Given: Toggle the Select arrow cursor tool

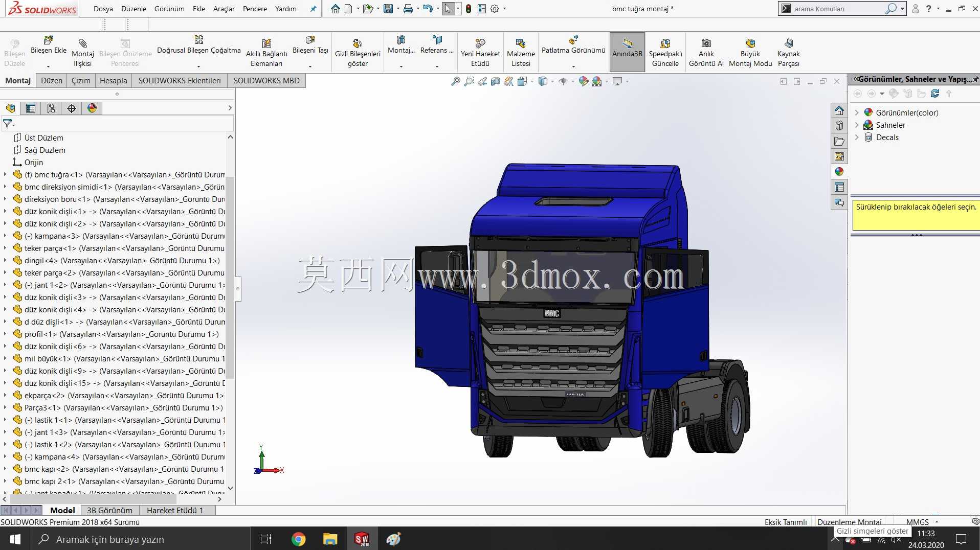Looking at the screenshot, I should coord(448,9).
